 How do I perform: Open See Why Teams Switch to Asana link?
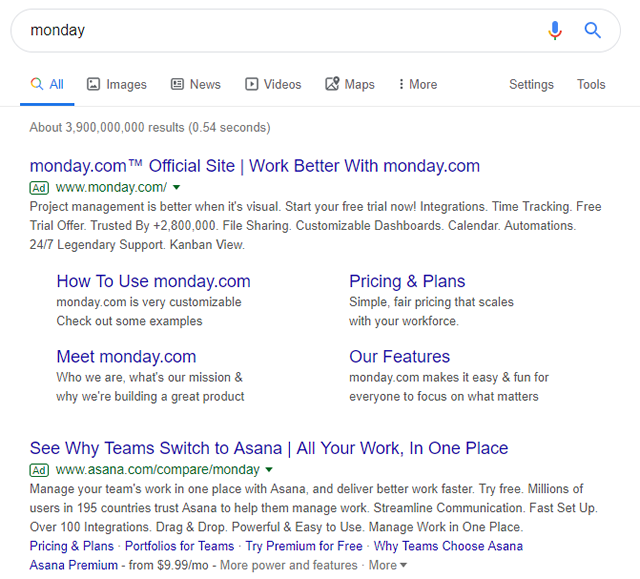point(269,448)
